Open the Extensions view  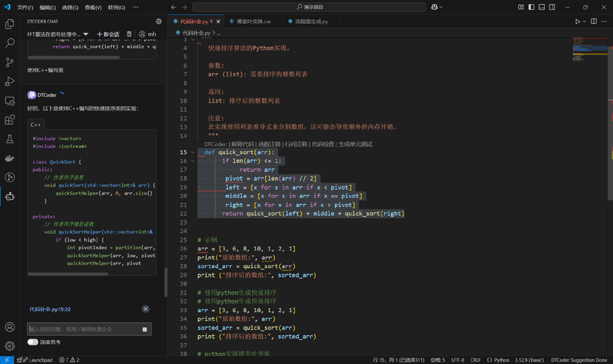[10, 120]
